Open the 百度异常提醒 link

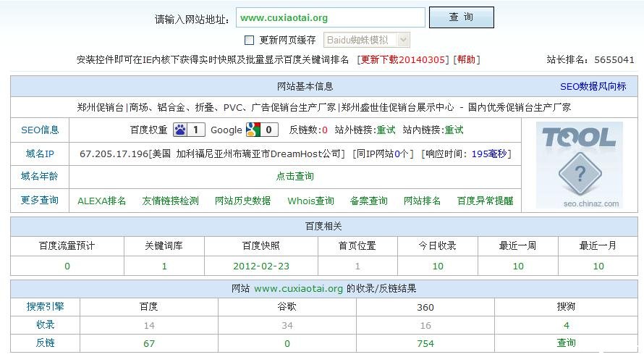tap(486, 201)
